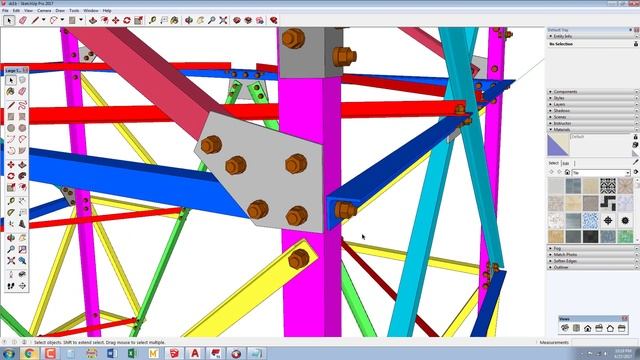This screenshot has height=360, width=640.
Task: Expand the Shadows panel
Action: pyautogui.click(x=592, y=111)
